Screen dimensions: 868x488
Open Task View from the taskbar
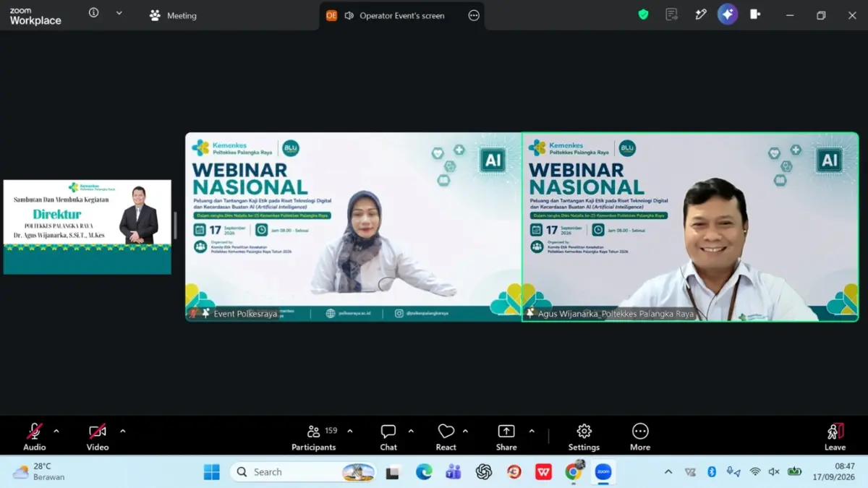click(x=393, y=473)
